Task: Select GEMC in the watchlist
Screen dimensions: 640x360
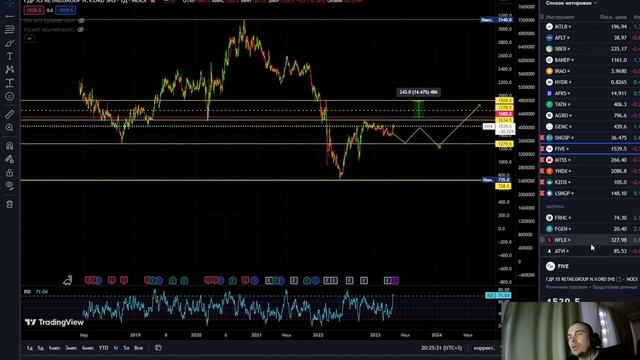Action: point(590,127)
